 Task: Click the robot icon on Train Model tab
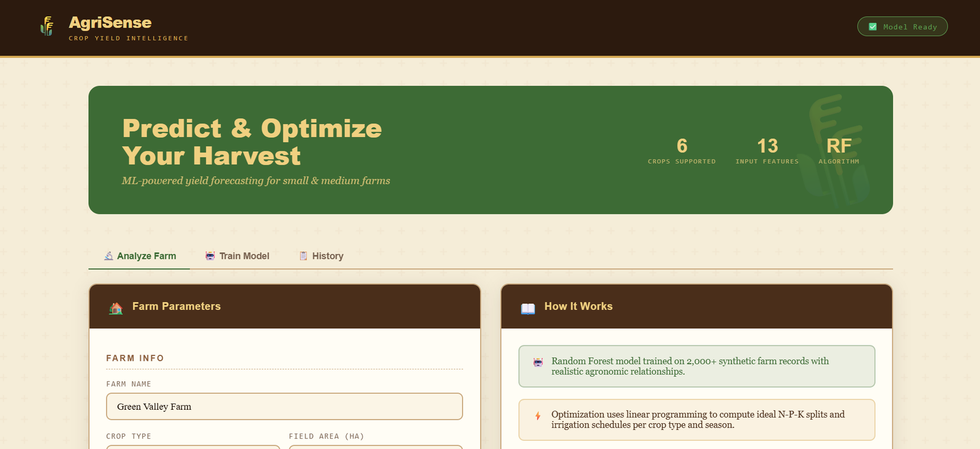(210, 256)
